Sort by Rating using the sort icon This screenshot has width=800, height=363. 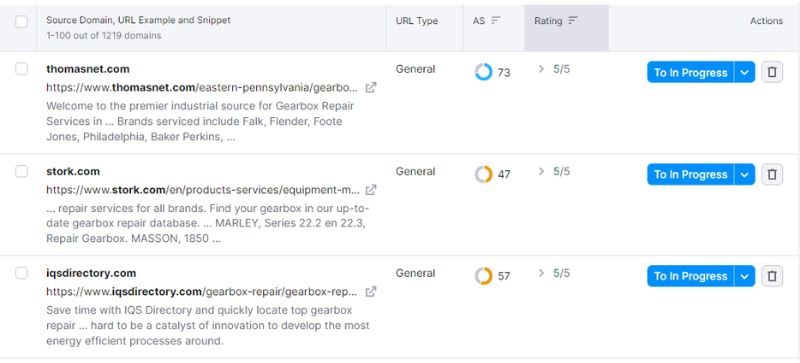[x=572, y=20]
